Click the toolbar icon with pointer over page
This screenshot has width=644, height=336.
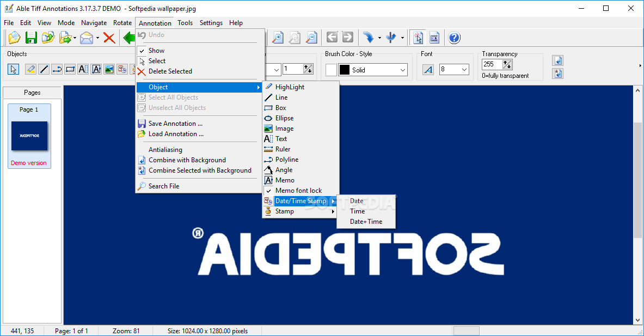418,38
